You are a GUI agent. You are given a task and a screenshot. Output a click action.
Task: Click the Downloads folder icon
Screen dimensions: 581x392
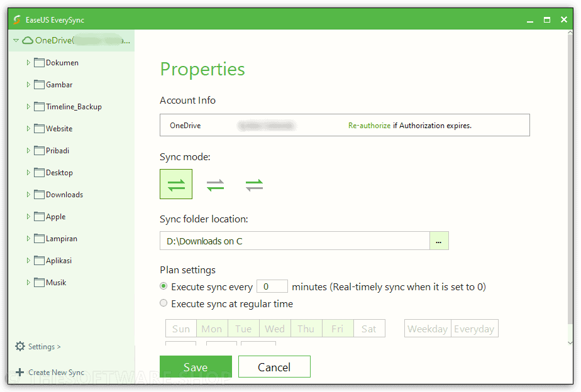click(39, 194)
